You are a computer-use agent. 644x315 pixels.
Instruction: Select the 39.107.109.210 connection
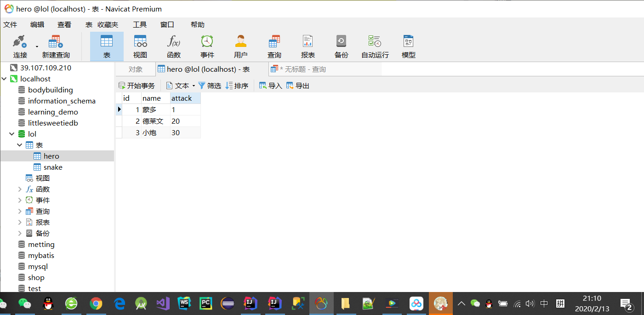pyautogui.click(x=46, y=68)
